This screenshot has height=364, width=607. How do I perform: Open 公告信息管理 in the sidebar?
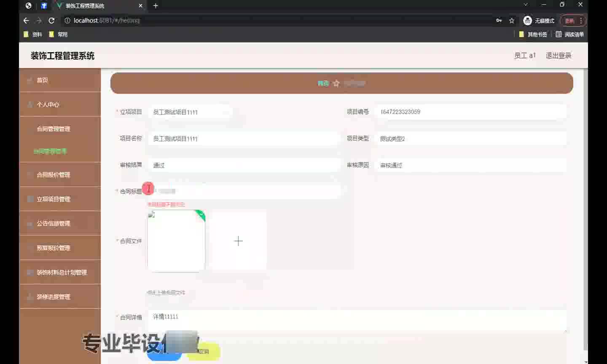click(60, 223)
